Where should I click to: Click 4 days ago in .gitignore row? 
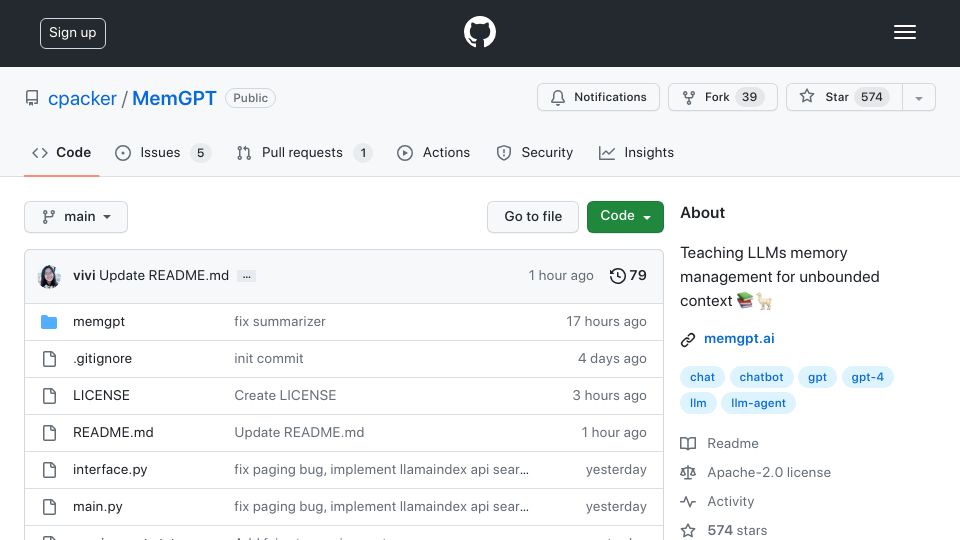(612, 359)
